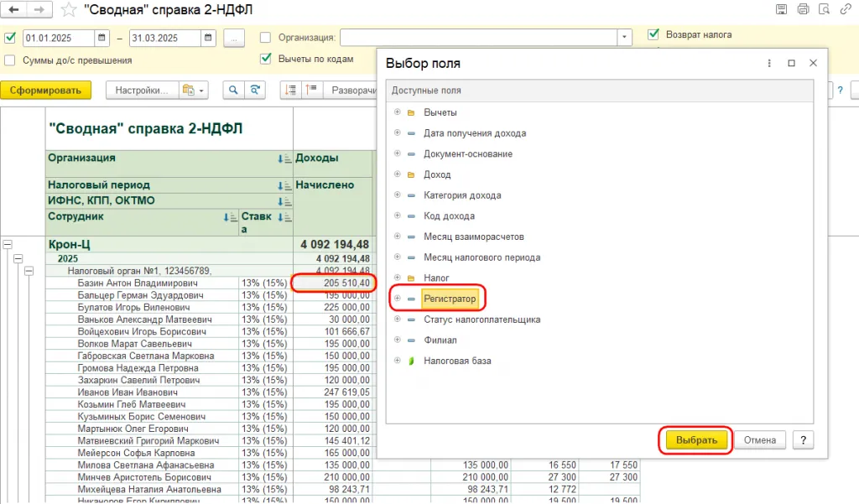Enable the 'Суммы до/с превышения' checkbox

tap(10, 60)
